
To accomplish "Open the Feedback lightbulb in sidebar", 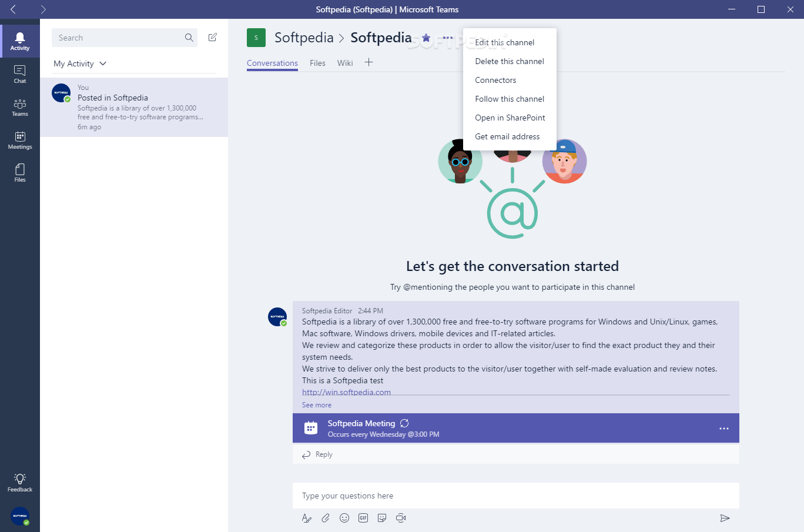I will (20, 483).
